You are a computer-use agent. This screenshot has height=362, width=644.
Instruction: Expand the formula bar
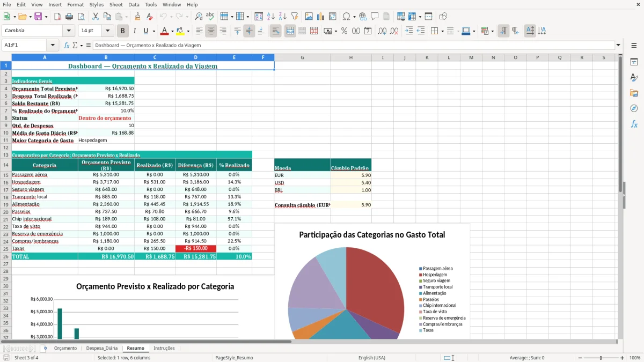pos(618,45)
